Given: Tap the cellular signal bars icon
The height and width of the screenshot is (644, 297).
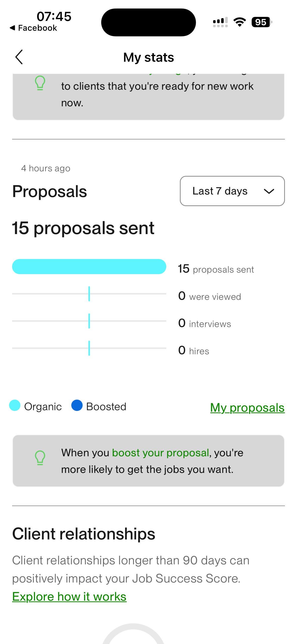Looking at the screenshot, I should [220, 22].
